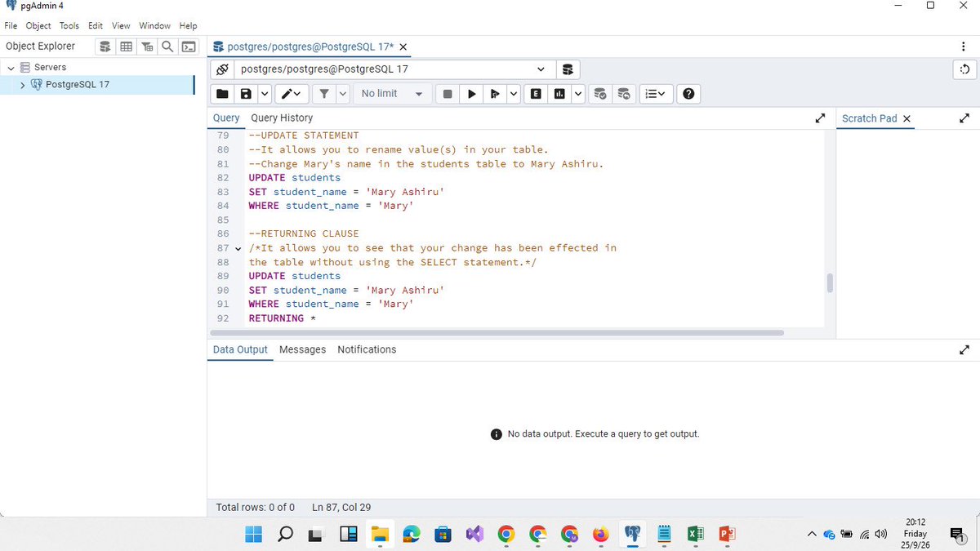
Task: Switch to the Notifications tab
Action: (x=367, y=349)
